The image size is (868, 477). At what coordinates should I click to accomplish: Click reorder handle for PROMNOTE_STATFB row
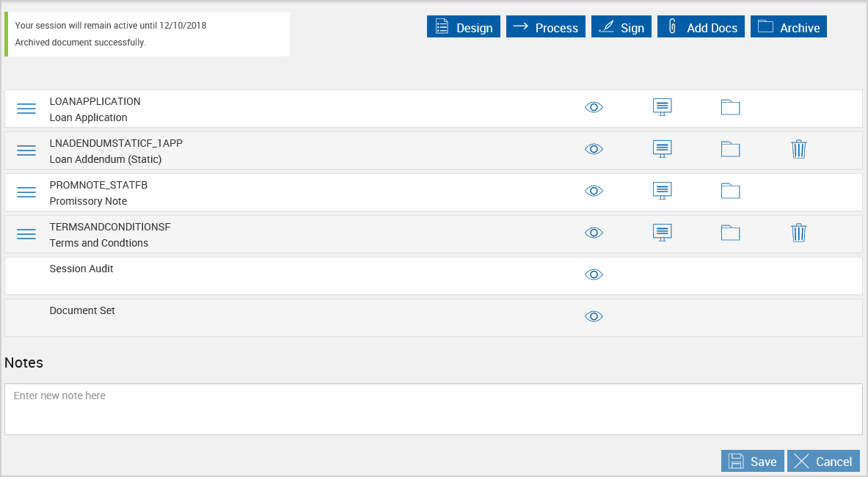click(26, 192)
